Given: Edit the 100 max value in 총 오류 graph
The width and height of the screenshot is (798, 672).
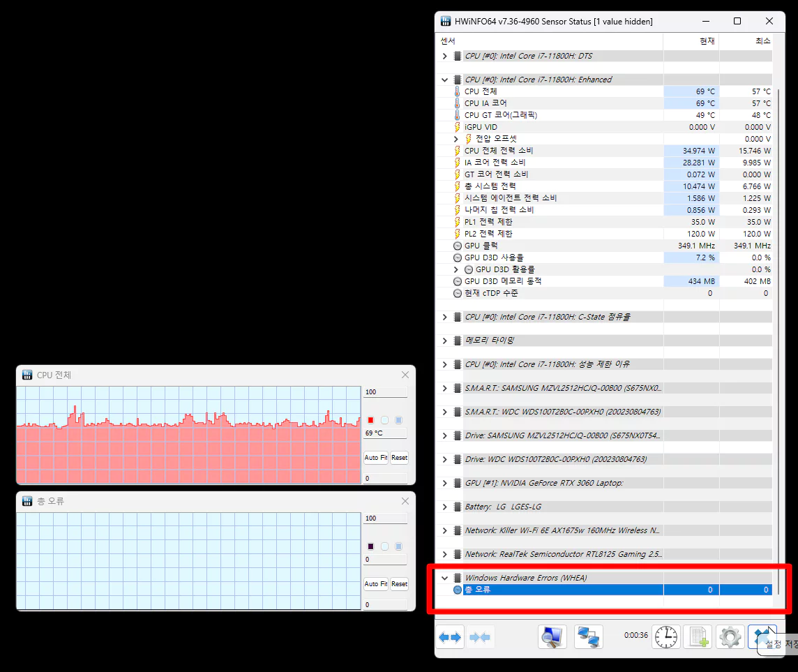Looking at the screenshot, I should click(x=385, y=518).
